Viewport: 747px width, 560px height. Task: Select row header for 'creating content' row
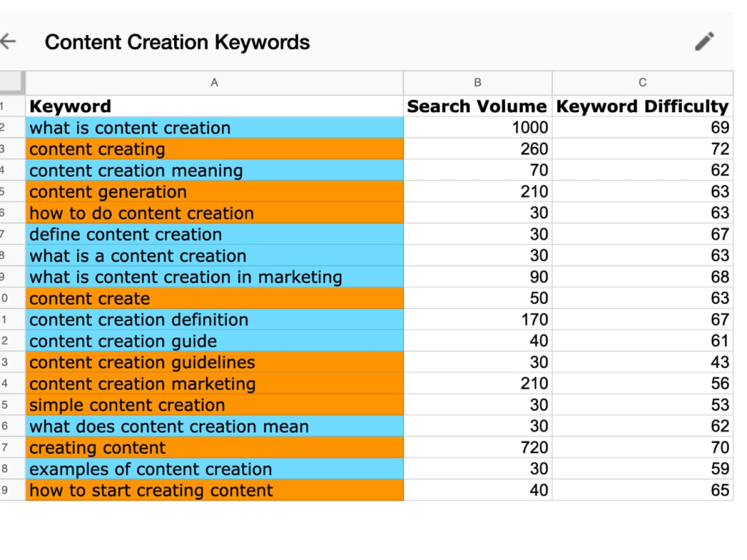point(13,447)
